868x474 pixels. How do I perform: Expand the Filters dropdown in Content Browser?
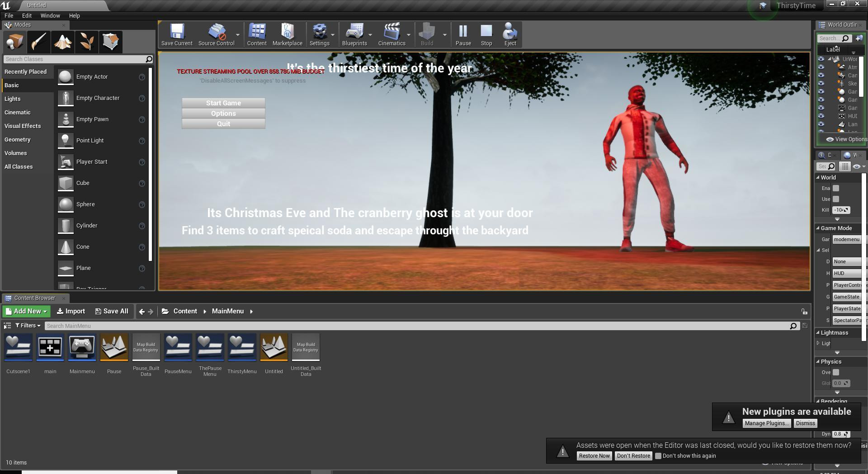pos(28,326)
